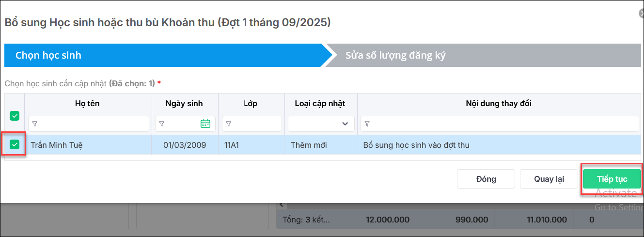Click the filter icon under Họ tên
This screenshot has height=237, width=644.
click(35, 124)
